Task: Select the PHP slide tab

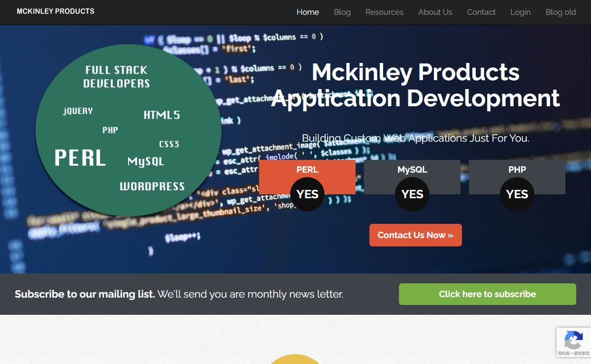Action: [x=517, y=170]
